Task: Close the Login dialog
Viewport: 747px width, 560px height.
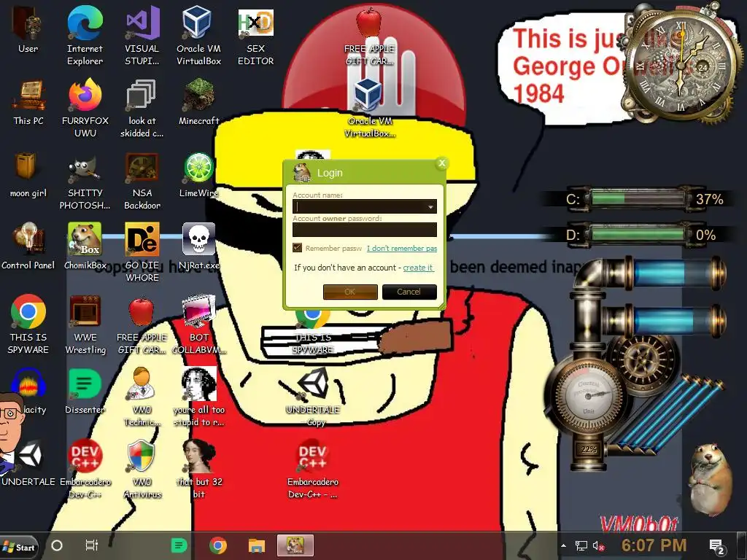Action: click(442, 163)
